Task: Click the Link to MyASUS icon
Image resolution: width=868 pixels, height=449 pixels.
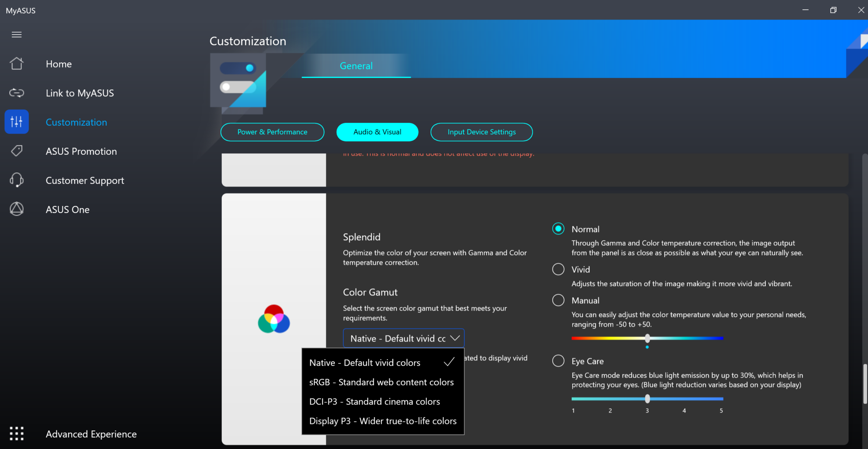Action: tap(17, 93)
